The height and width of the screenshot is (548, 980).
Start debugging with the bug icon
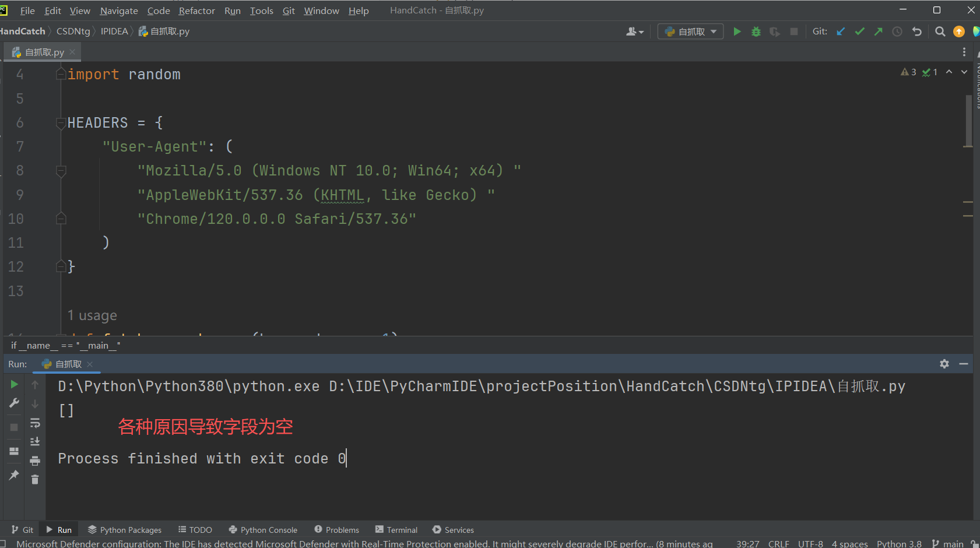756,31
